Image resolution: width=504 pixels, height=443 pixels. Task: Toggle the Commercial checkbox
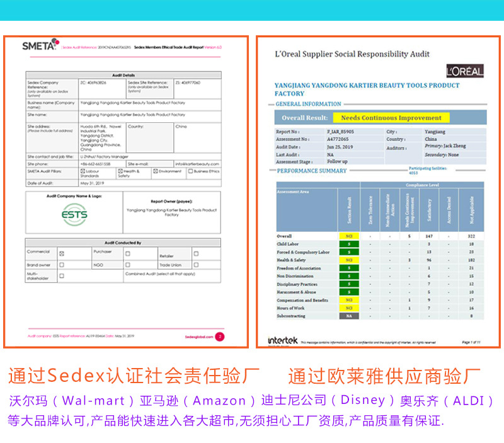(x=62, y=254)
